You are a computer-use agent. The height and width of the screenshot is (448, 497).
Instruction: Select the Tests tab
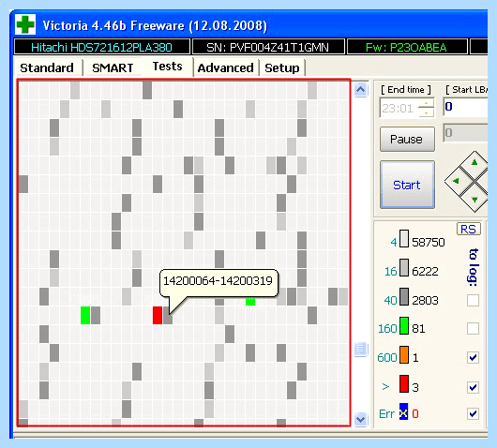pos(167,67)
